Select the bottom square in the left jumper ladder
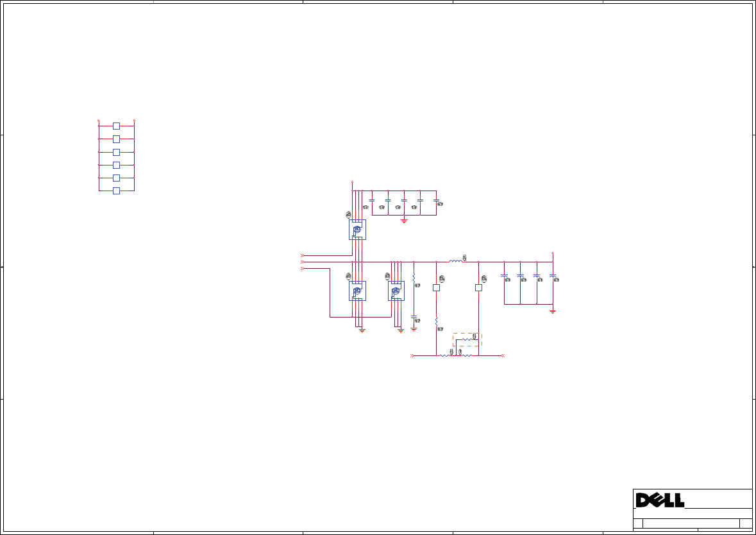The height and width of the screenshot is (535, 756). pos(116,191)
